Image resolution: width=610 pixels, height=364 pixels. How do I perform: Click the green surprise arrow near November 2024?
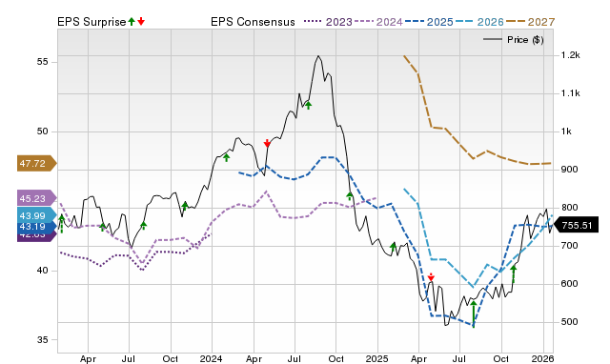pos(350,196)
